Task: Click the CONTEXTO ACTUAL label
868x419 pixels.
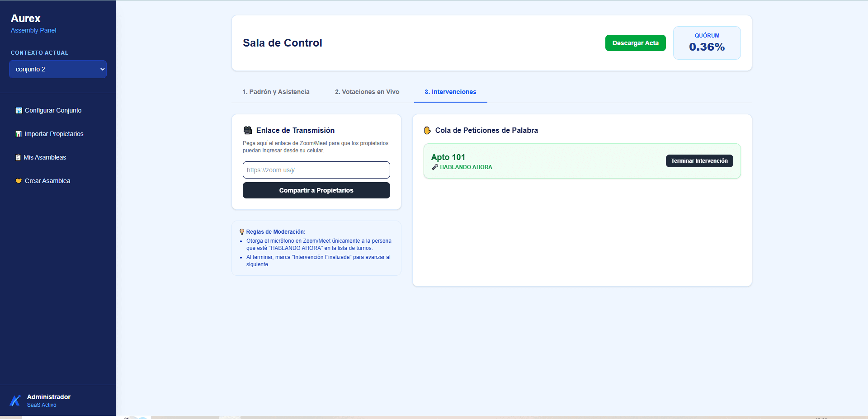Action: click(40, 53)
